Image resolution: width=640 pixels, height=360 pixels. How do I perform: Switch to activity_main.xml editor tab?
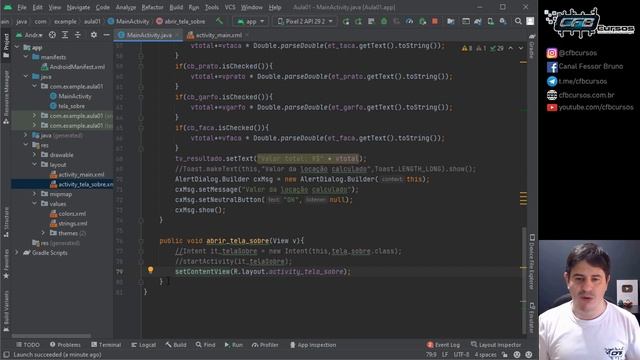click(x=218, y=36)
